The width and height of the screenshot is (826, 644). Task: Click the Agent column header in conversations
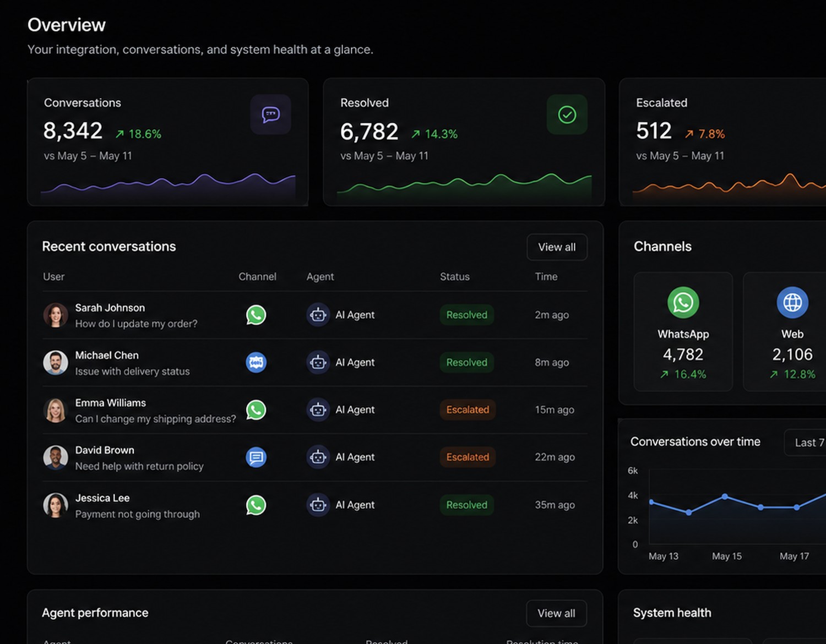(x=320, y=277)
